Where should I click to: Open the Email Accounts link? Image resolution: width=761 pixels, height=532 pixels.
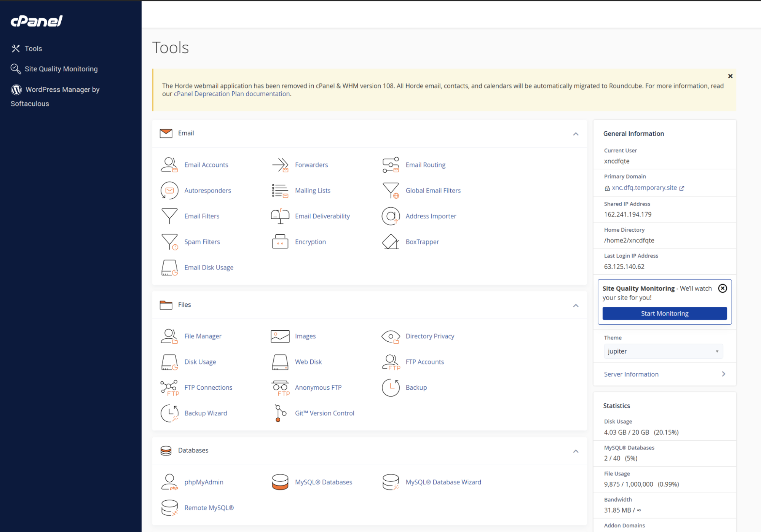tap(206, 165)
